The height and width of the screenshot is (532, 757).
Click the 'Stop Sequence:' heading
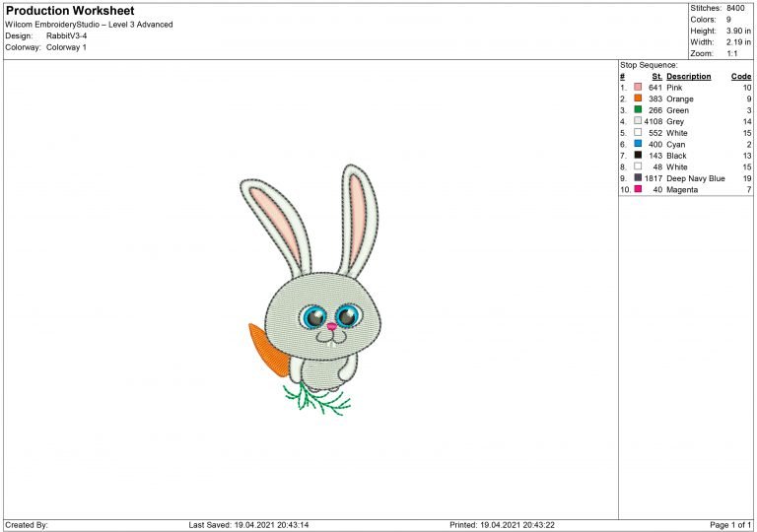point(649,65)
